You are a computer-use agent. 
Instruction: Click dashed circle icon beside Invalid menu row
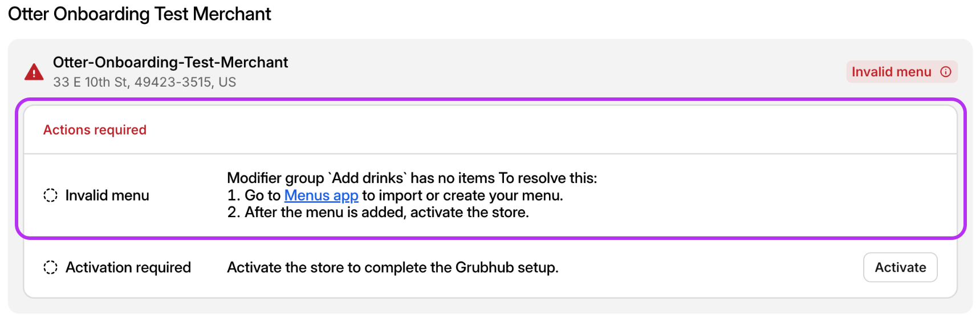[51, 195]
